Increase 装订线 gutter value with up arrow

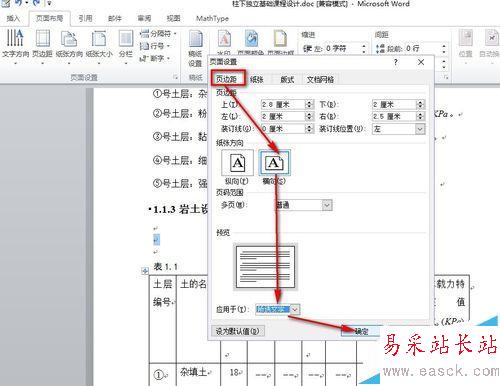[310, 126]
